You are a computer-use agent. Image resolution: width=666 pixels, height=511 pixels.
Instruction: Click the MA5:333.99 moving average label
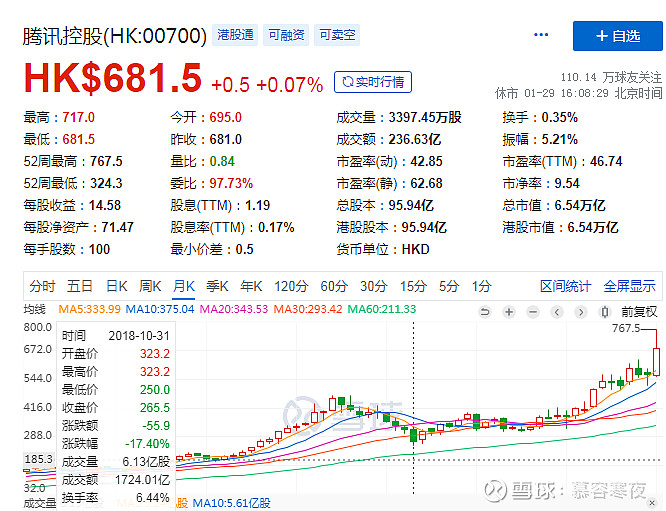(89, 309)
